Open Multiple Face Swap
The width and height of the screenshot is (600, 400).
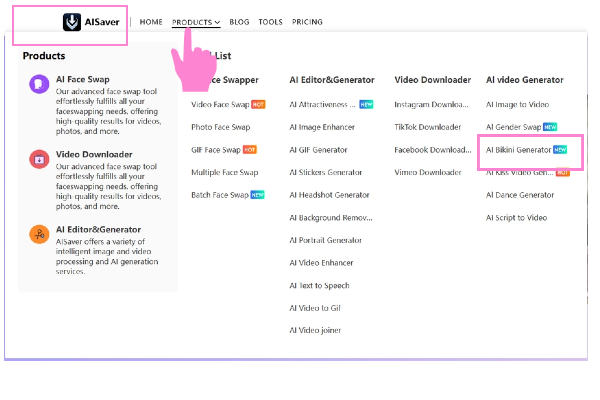click(225, 172)
